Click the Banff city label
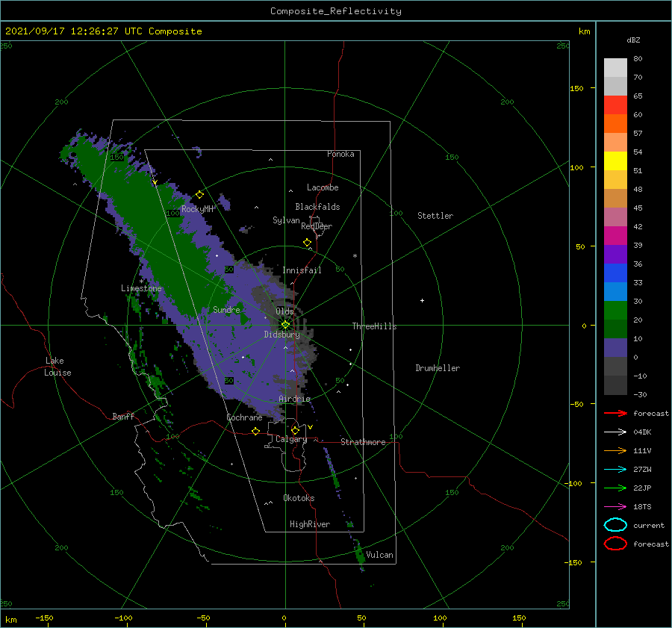 (x=123, y=416)
